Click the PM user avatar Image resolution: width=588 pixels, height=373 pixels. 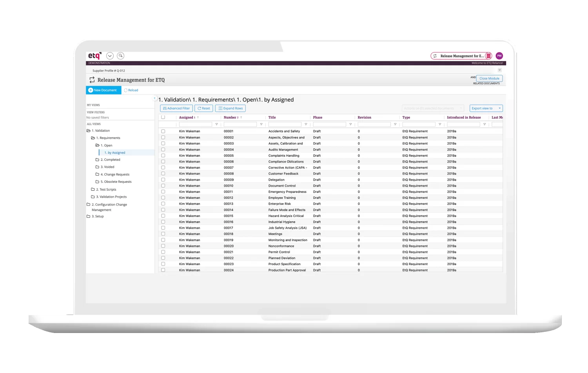[x=499, y=56]
